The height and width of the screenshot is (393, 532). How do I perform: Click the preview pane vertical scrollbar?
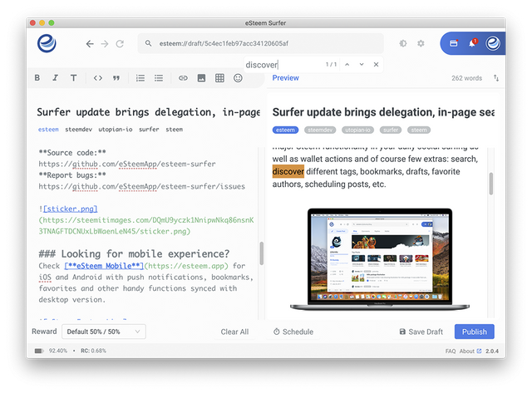[x=491, y=184]
